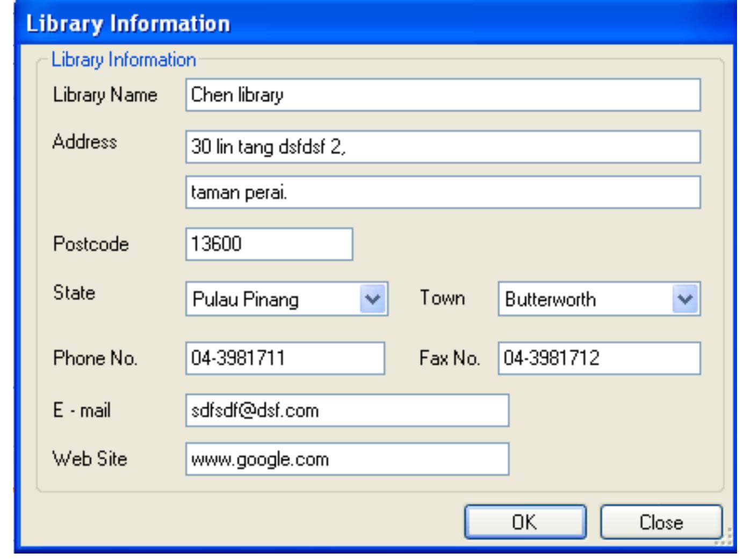This screenshot has width=751, height=560.
Task: Click the Phone No. input field
Action: 285,358
